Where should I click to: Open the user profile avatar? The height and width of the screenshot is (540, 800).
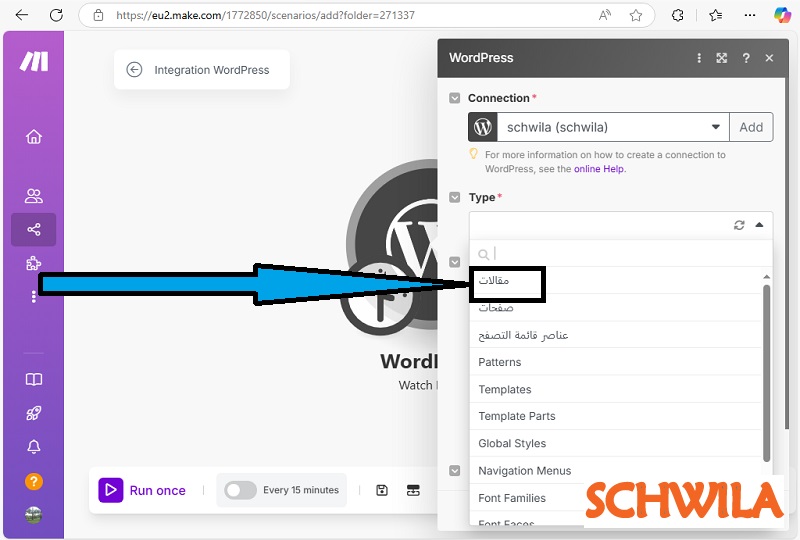pyautogui.click(x=34, y=515)
